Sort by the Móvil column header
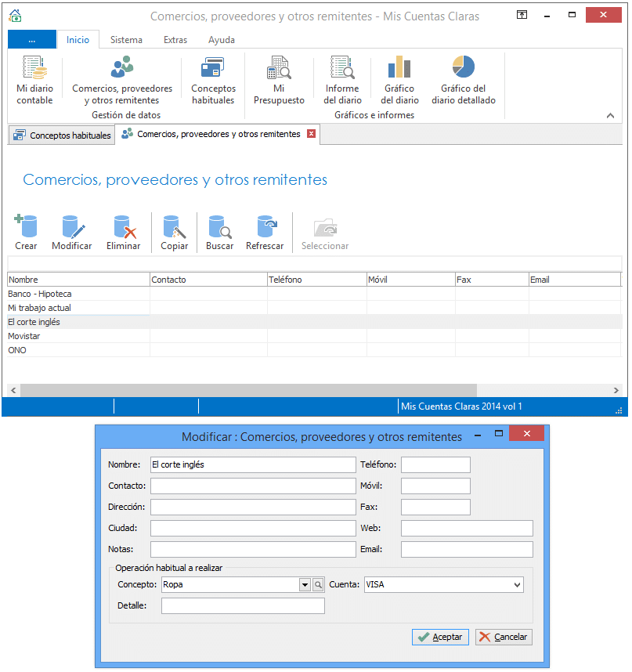Screen dimensions: 632x672 pyautogui.click(x=411, y=280)
